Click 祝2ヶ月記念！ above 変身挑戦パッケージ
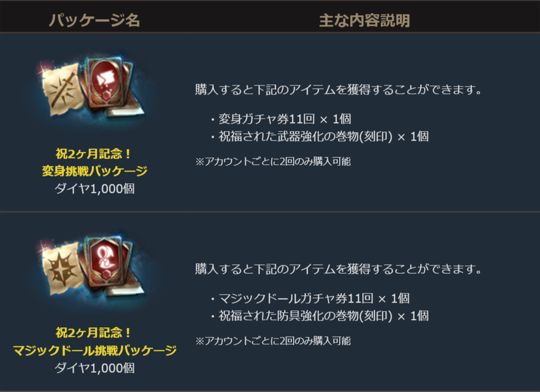540x392 pixels. pyautogui.click(x=94, y=154)
